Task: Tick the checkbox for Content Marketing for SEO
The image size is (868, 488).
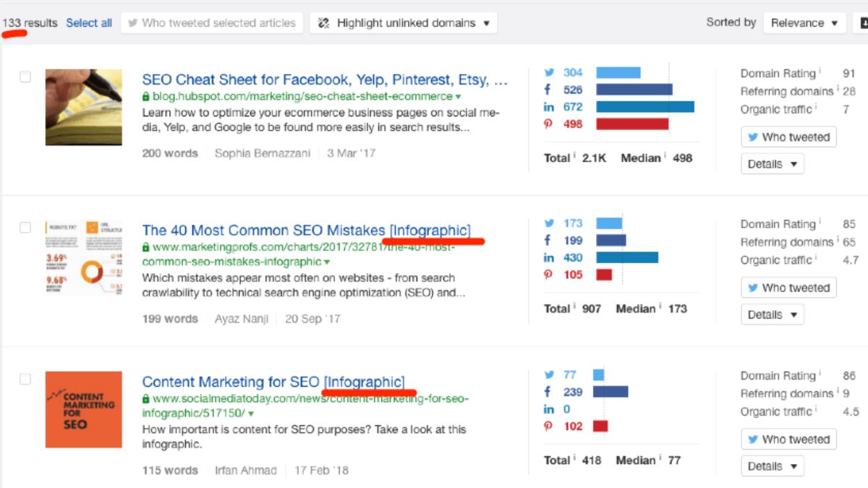Action: tap(25, 379)
